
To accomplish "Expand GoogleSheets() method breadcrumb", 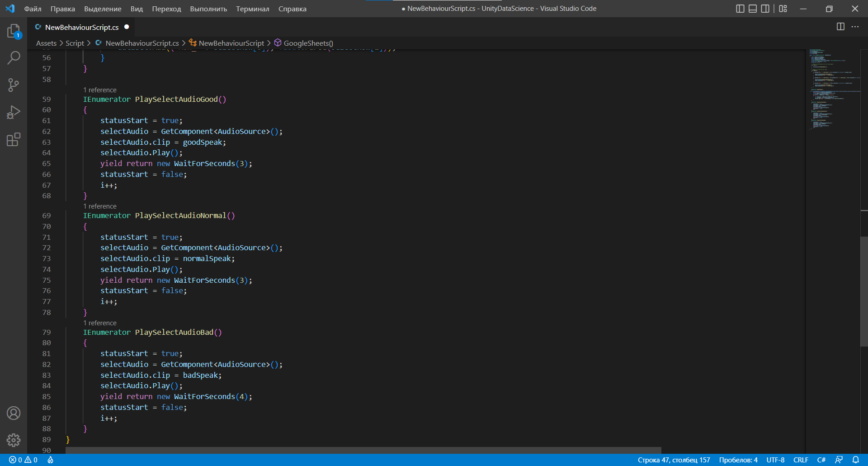I will pos(304,43).
